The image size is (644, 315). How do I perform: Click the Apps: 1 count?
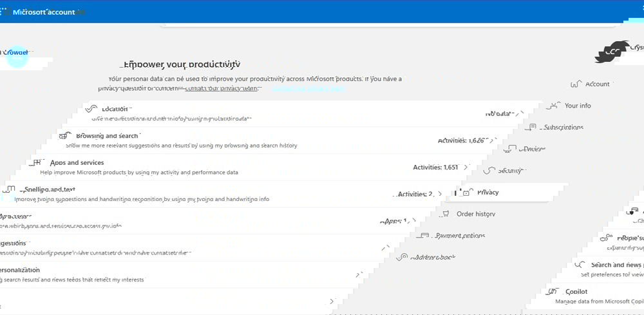393,221
